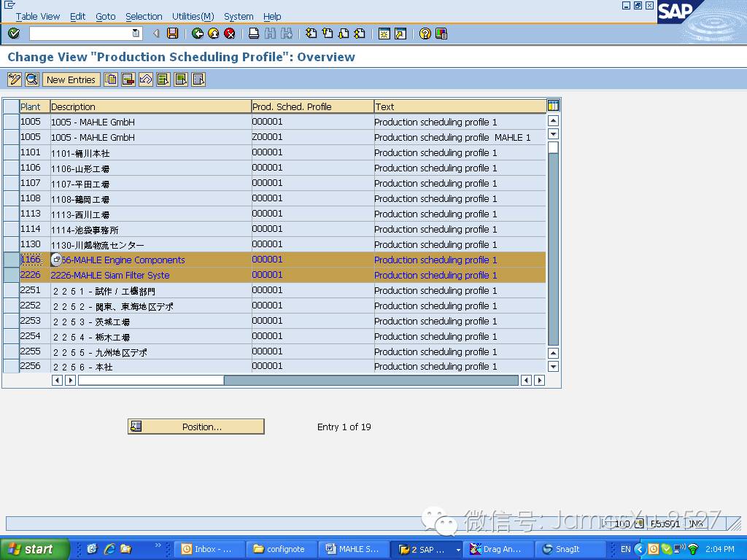This screenshot has width=747, height=560.
Task: Click the Deselect All icon
Action: [x=198, y=79]
